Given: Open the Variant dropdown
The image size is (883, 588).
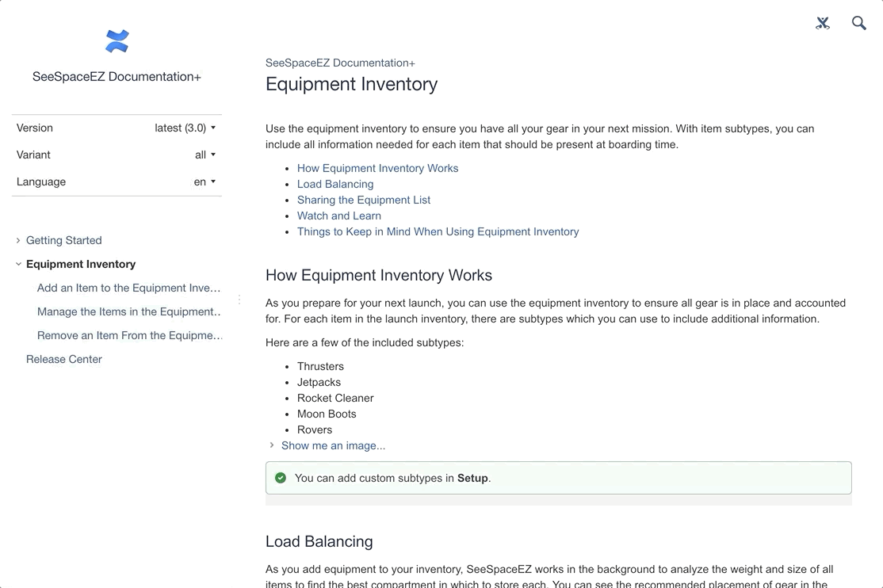Looking at the screenshot, I should (x=205, y=155).
